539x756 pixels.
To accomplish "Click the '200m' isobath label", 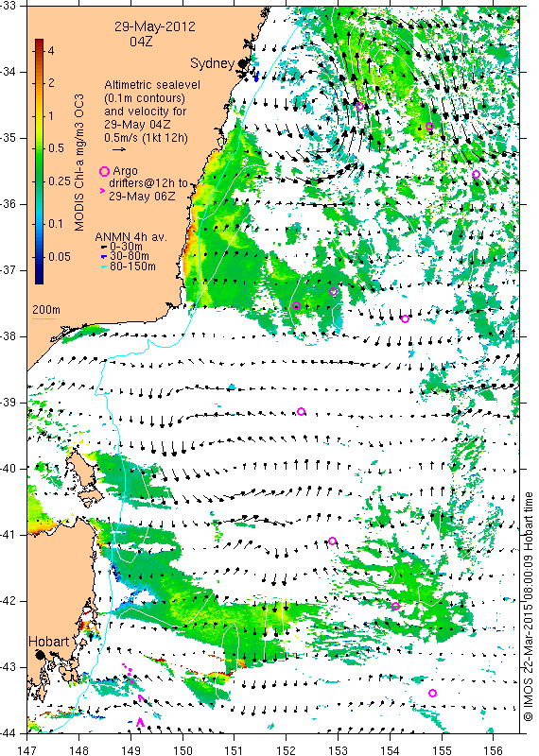I will [45, 309].
